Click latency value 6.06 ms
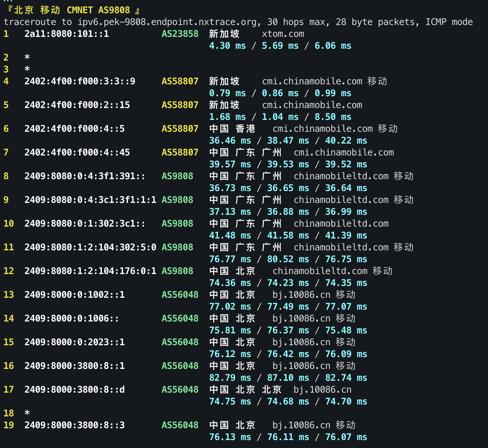Image resolution: width=488 pixels, height=448 pixels. (333, 46)
